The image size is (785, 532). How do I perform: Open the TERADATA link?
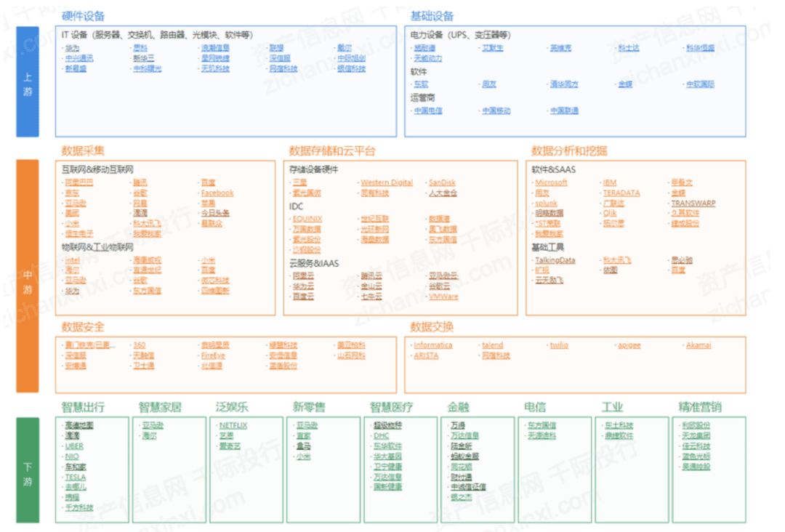click(621, 193)
